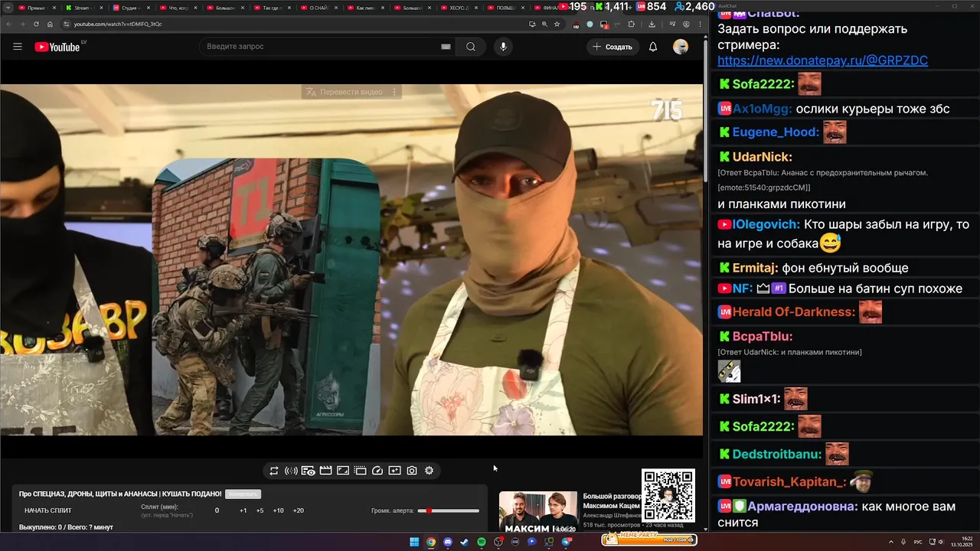This screenshot has height=551, width=980.
Task: Add +5 minutes to the split
Action: 260,510
